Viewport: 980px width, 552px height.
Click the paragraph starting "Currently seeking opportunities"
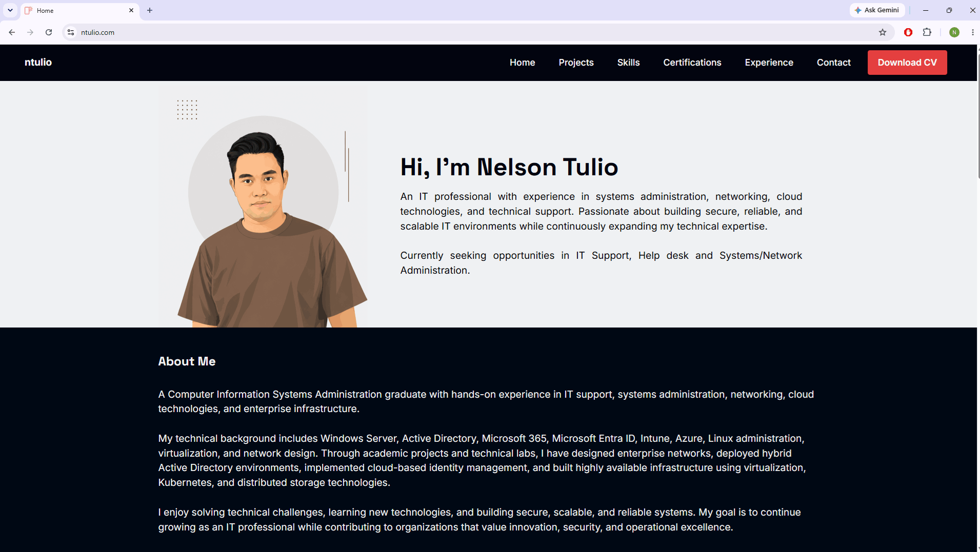(x=601, y=263)
